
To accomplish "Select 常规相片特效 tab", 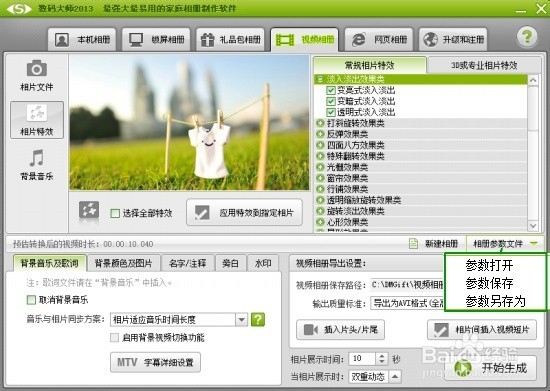I will (x=370, y=65).
